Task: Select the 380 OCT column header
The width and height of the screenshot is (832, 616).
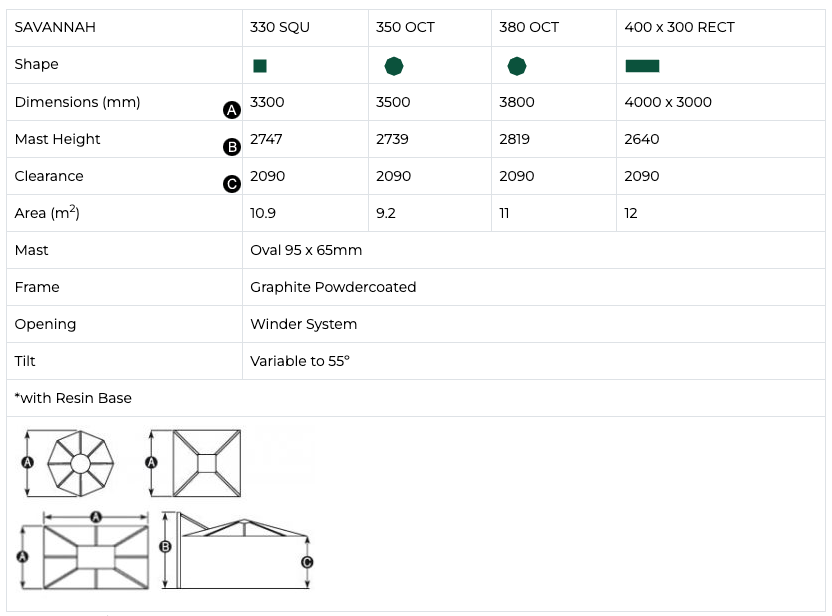Action: click(528, 27)
